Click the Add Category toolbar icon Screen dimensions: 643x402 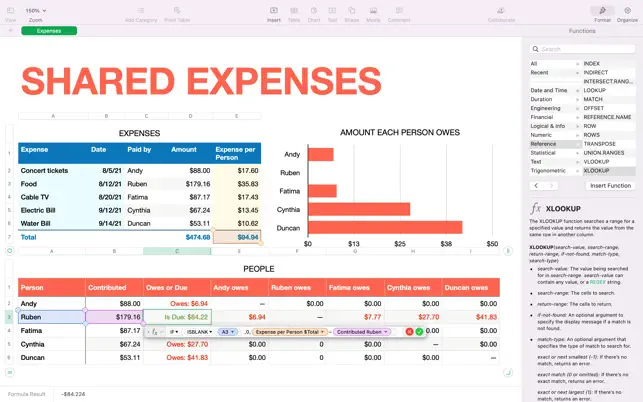(141, 14)
